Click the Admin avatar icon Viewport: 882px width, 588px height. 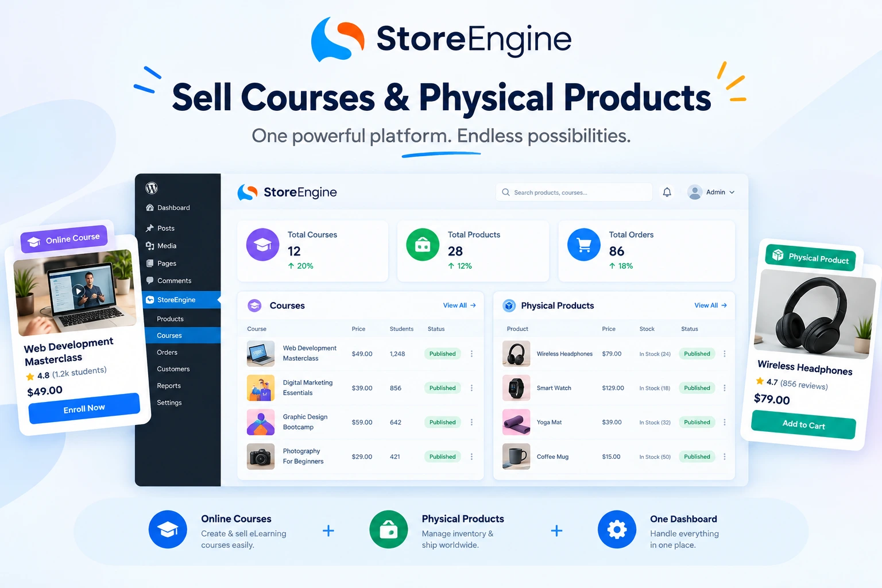tap(695, 192)
